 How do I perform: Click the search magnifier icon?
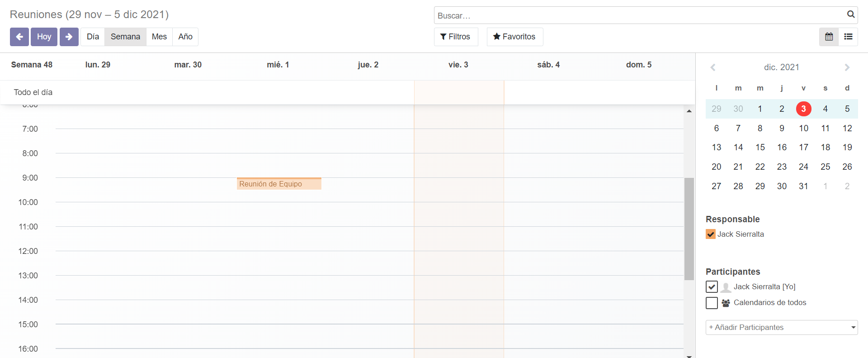(850, 14)
